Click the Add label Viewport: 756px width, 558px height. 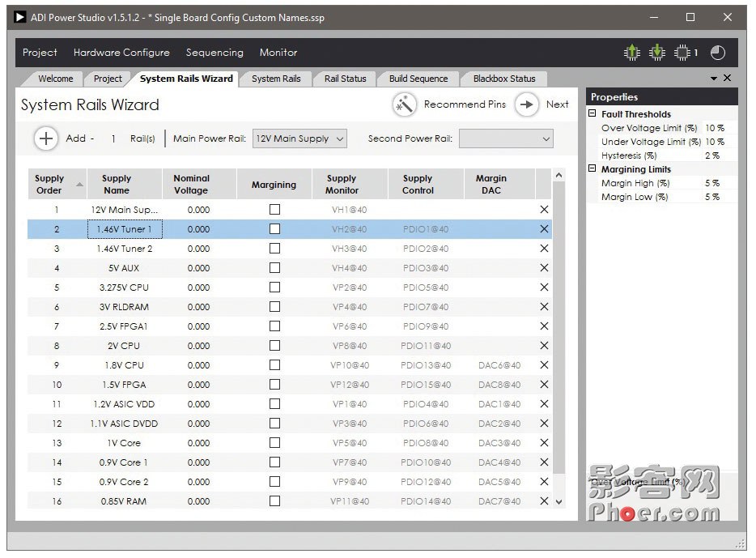pyautogui.click(x=76, y=138)
